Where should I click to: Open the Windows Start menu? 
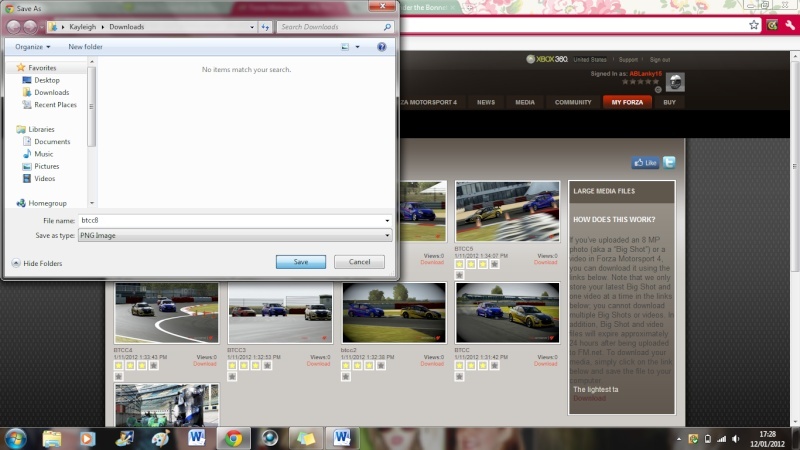15,438
